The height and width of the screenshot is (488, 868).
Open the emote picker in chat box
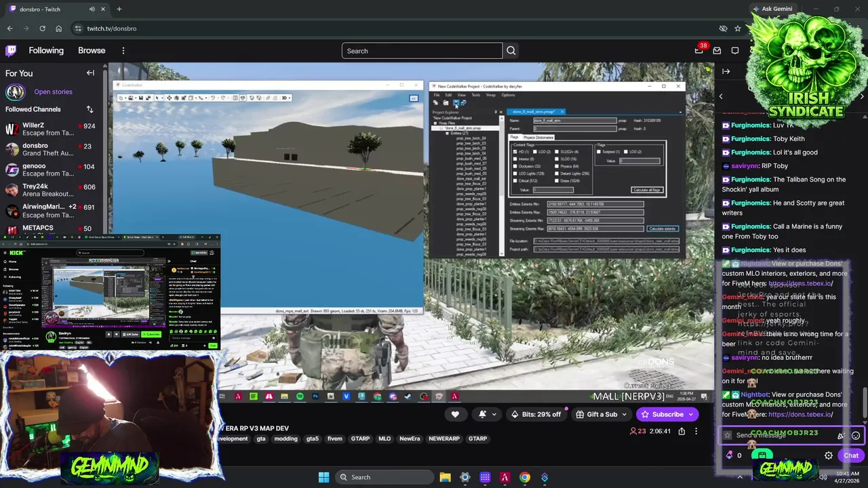tap(856, 436)
